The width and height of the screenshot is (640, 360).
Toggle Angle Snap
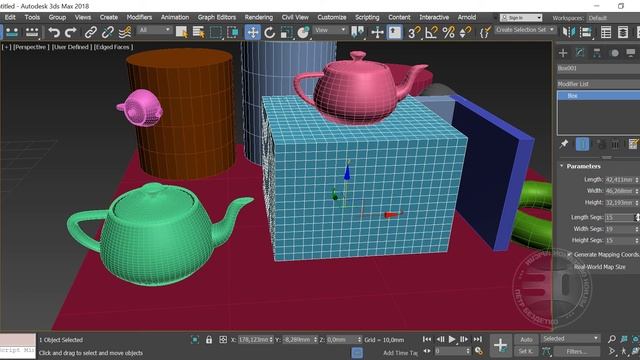431,32
